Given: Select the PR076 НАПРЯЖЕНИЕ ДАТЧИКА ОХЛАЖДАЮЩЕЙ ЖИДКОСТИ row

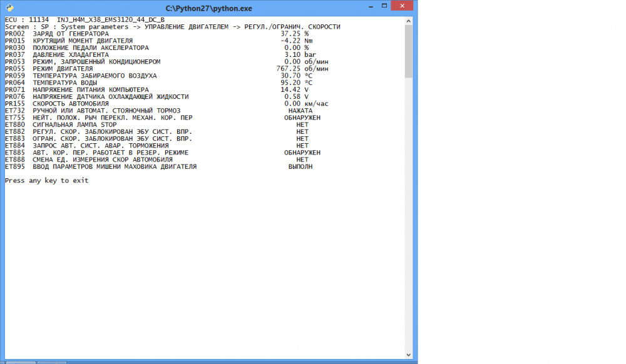Looking at the screenshot, I should (x=156, y=96).
